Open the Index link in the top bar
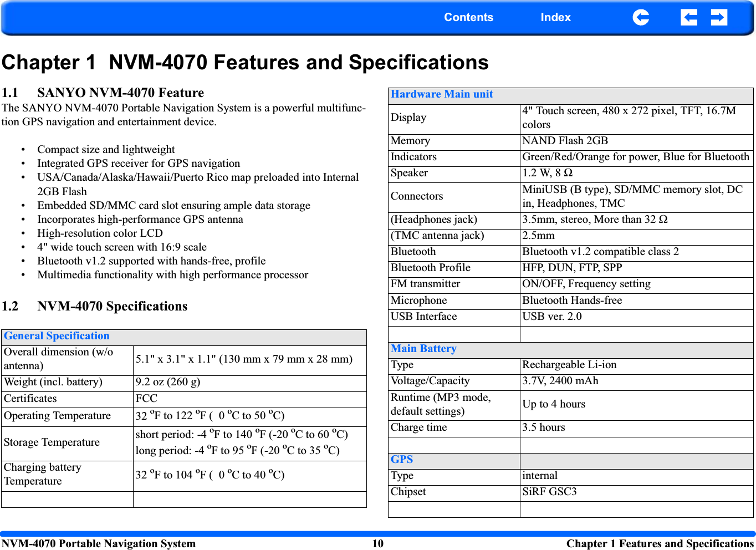 [x=555, y=17]
